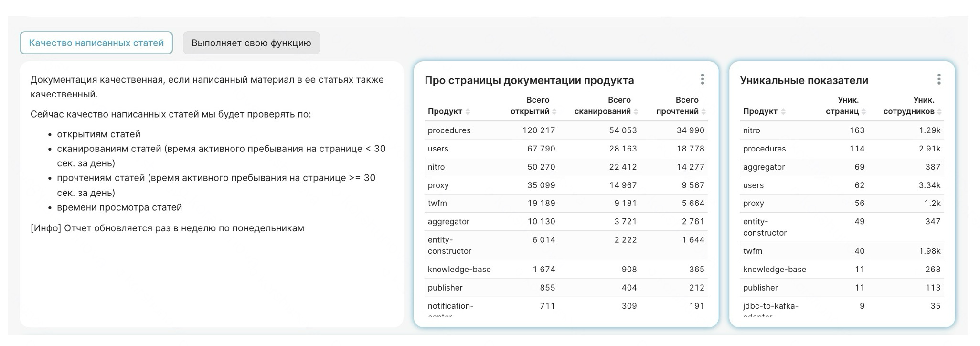Sort unique table by 'Продукт' sort icon

click(x=783, y=112)
